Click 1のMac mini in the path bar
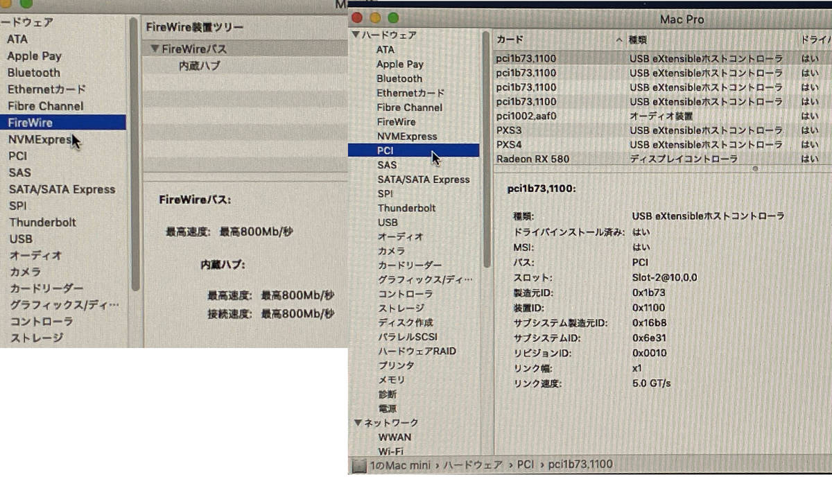 [x=400, y=464]
